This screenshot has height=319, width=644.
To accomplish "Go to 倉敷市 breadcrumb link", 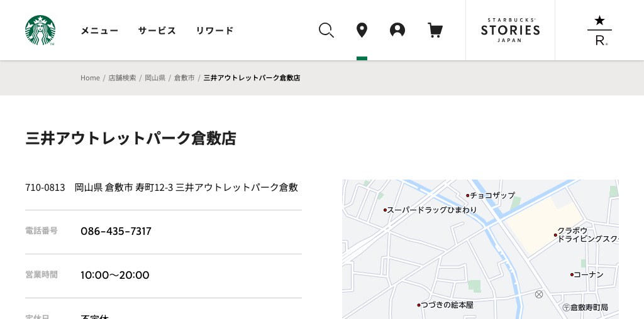I will tap(184, 78).
